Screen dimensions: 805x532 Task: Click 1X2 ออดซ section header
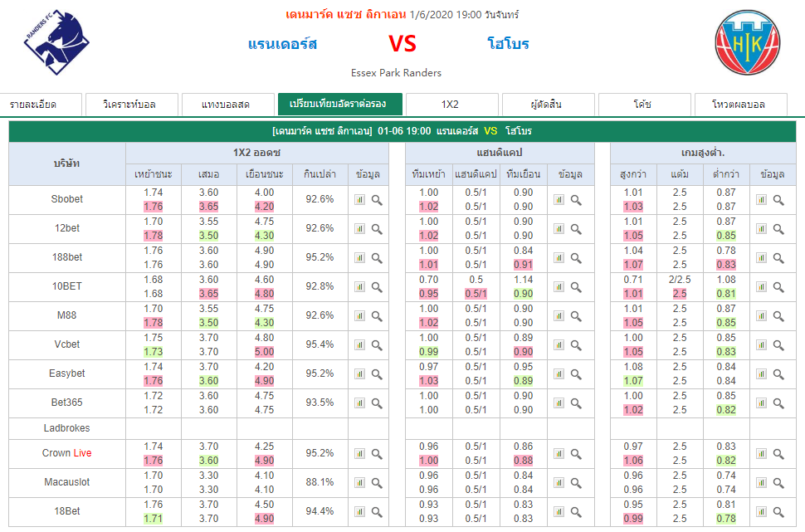256,153
